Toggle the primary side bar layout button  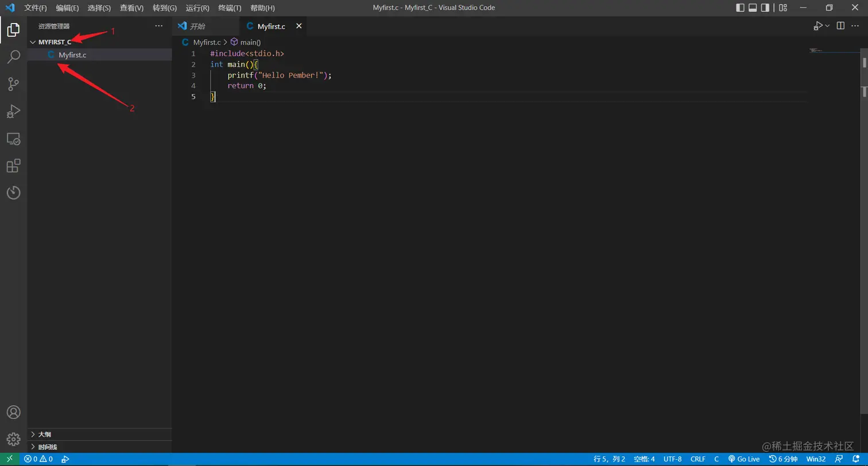[x=740, y=8]
